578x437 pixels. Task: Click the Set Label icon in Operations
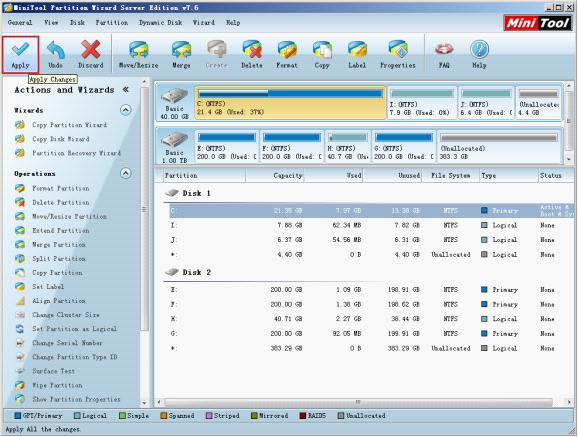20,287
